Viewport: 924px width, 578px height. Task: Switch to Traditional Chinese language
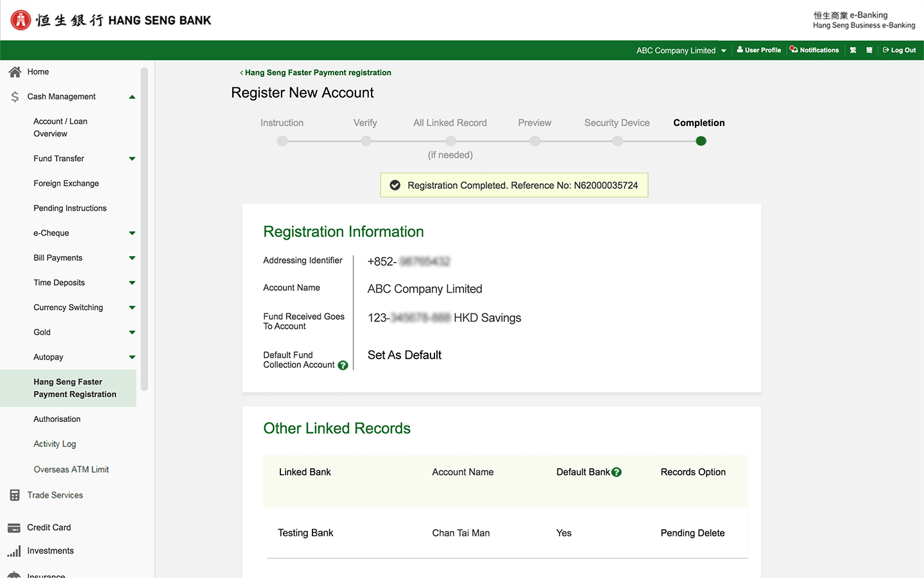pos(853,50)
